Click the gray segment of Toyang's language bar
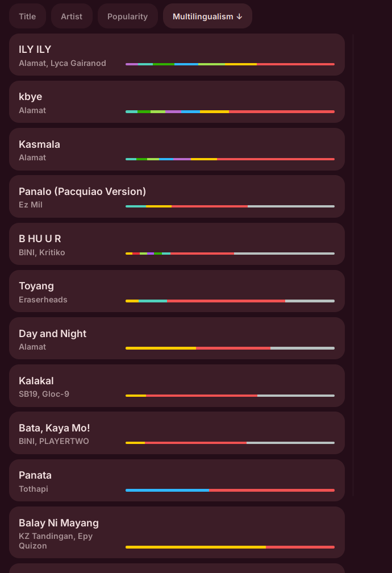 pos(310,301)
